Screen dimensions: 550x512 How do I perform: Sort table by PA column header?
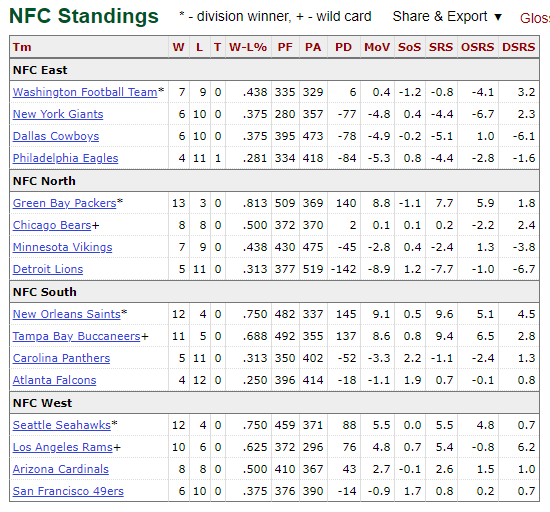click(313, 47)
